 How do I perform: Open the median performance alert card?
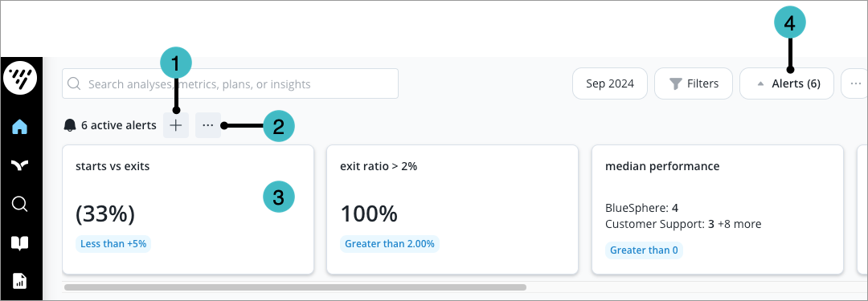(718, 209)
